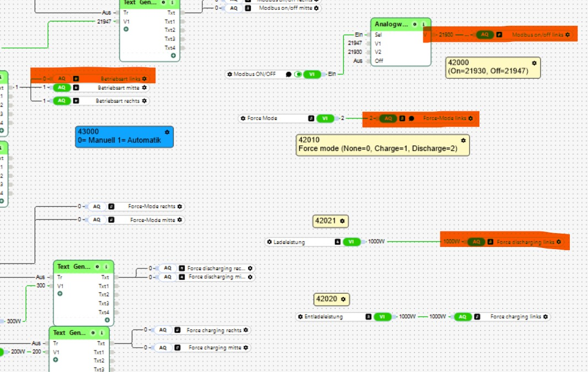This screenshot has width=588, height=372.
Task: Click the Force charging rechts label
Action: (214, 330)
